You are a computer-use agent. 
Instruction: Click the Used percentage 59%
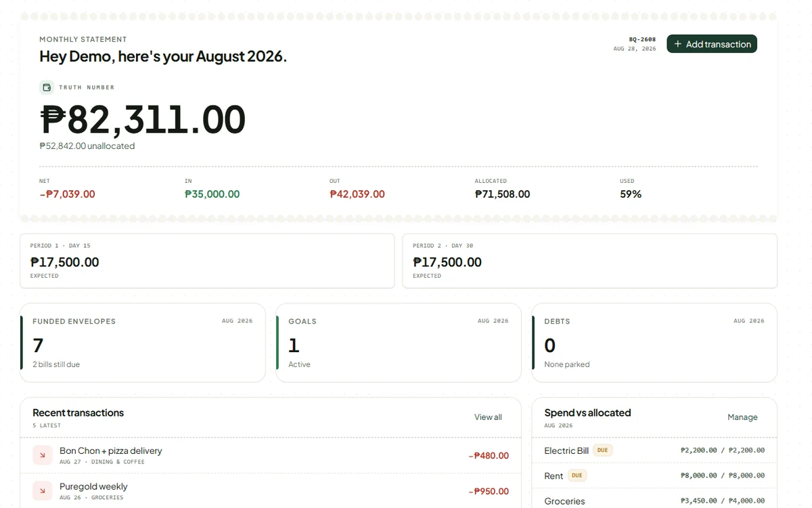[x=631, y=194]
